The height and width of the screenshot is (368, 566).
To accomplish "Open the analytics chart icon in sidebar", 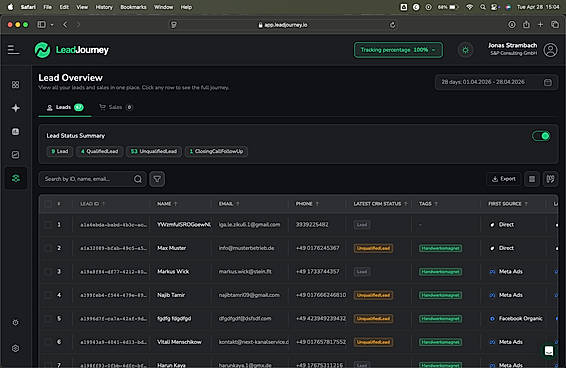I will point(16,155).
